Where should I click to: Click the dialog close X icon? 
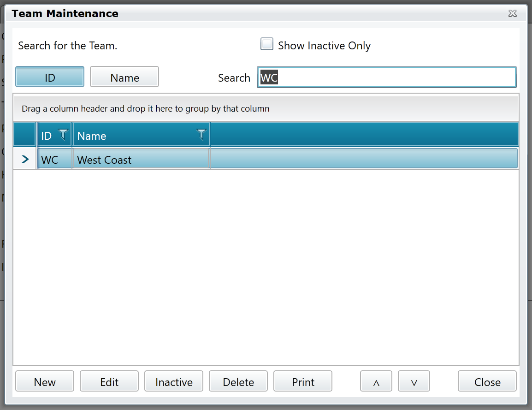pos(512,13)
